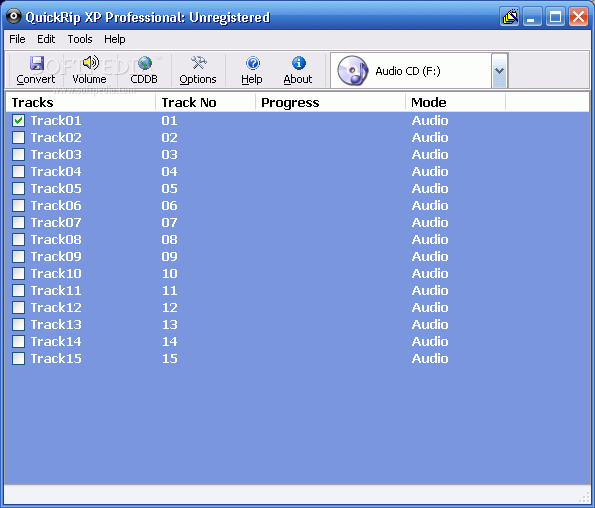This screenshot has height=508, width=595.
Task: Open the Volume speaker tool
Action: click(x=90, y=63)
